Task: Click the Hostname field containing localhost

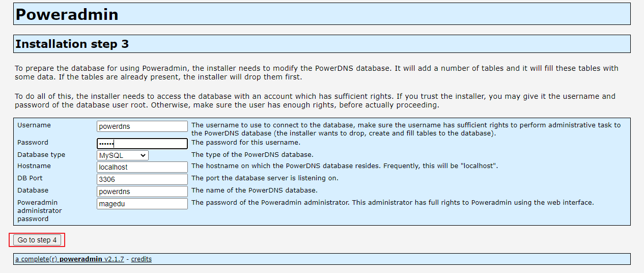Action: click(x=142, y=167)
